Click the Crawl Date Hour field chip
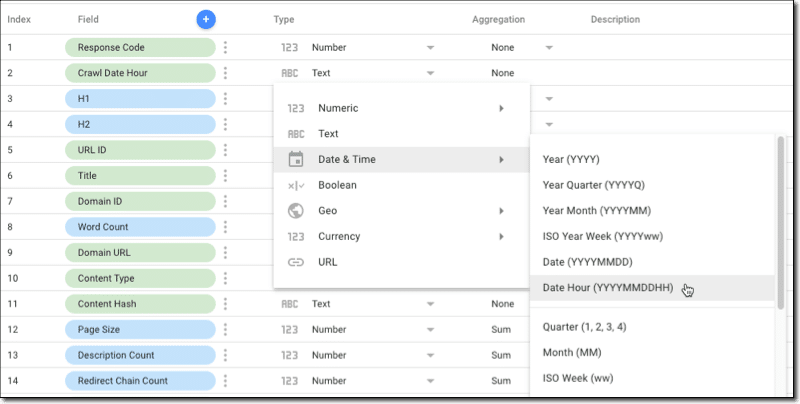Image resolution: width=800 pixels, height=404 pixels. pyautogui.click(x=140, y=73)
